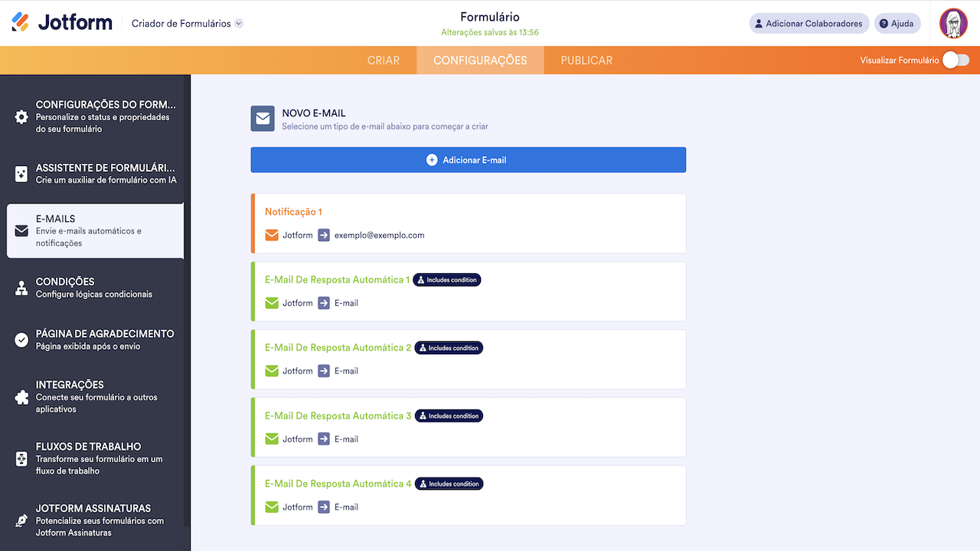Click the Thank You page checkmark icon
This screenshot has height=551, width=980.
click(x=21, y=340)
